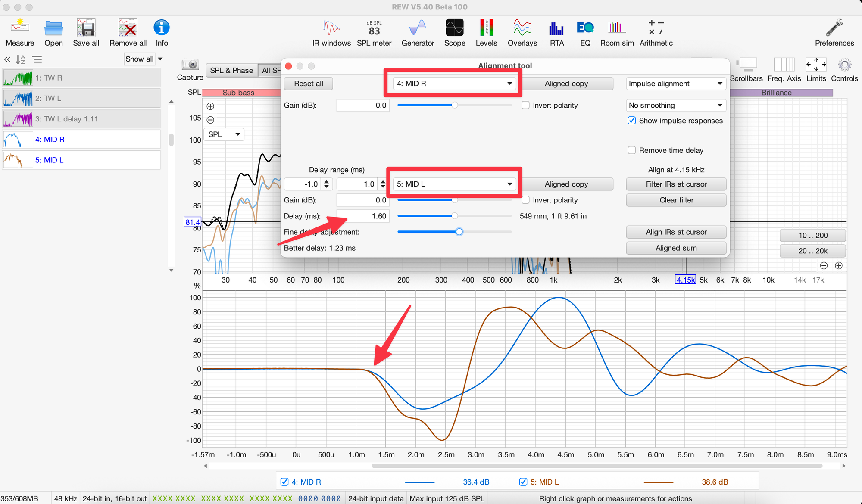Open the EQ window
The image size is (862, 504).
(585, 28)
